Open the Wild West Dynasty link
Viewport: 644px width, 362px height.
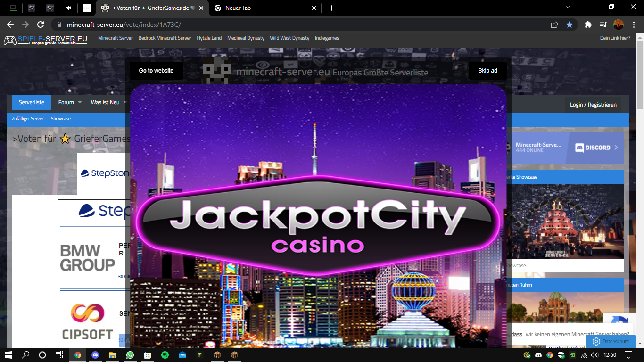[x=289, y=38]
